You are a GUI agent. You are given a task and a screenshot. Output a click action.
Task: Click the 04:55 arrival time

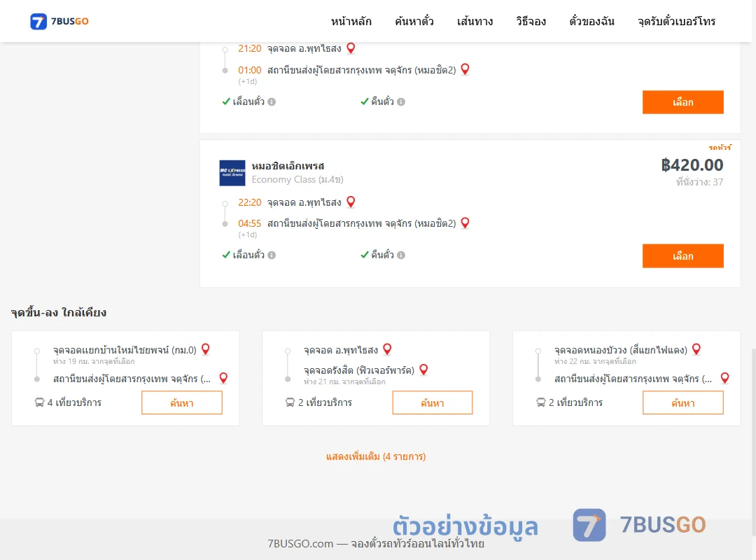pyautogui.click(x=249, y=223)
